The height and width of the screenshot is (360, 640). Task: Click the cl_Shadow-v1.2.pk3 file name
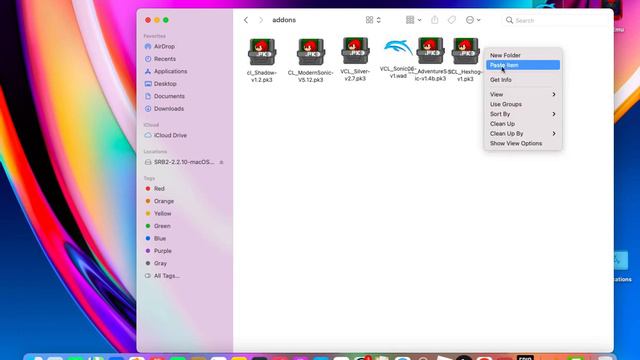262,76
